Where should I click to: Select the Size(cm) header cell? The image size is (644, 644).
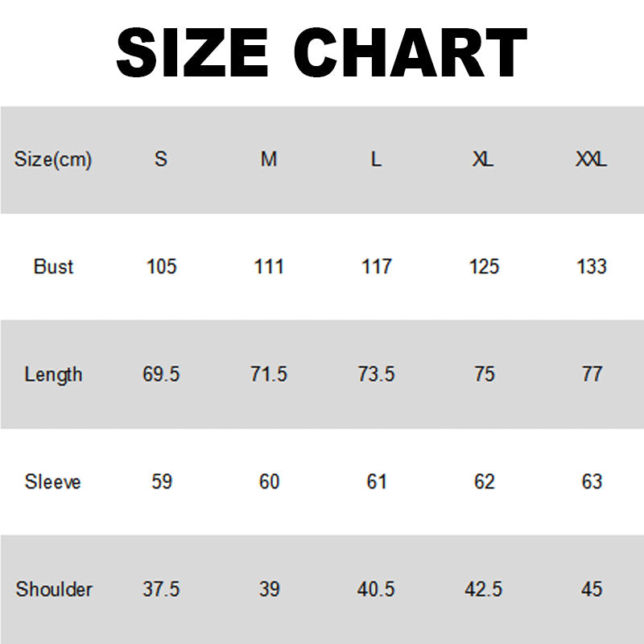pos(53,159)
